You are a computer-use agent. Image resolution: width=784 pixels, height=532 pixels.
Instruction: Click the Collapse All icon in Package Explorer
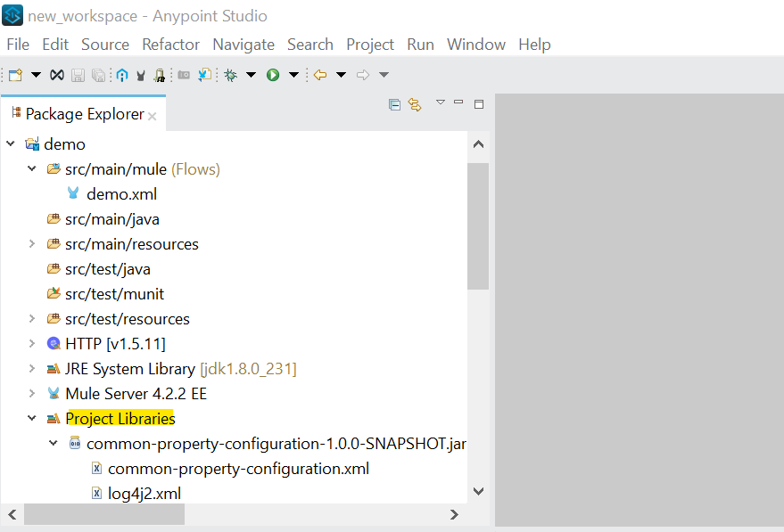tap(395, 104)
